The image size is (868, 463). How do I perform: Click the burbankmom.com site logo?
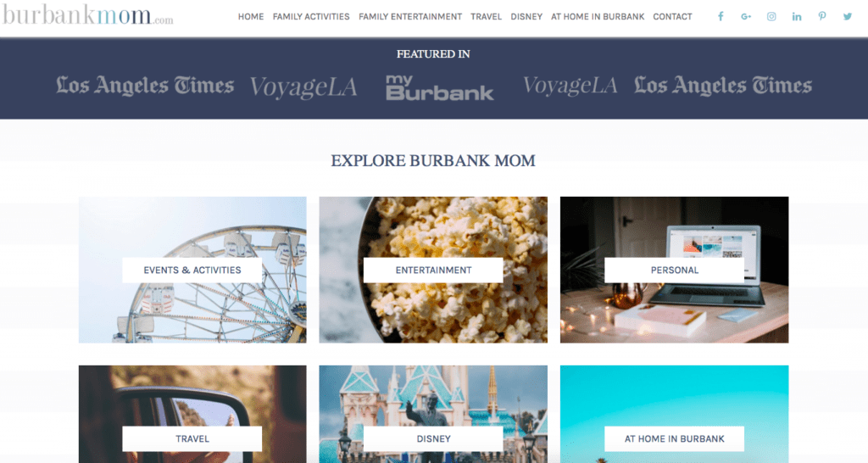(87, 15)
